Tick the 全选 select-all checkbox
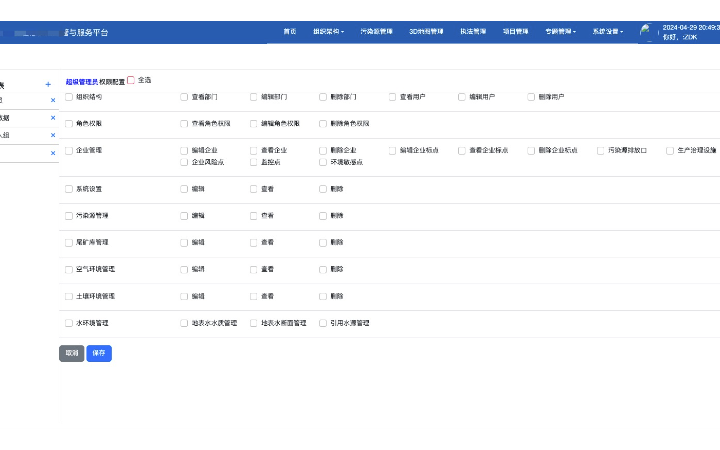Screen dimensions: 720x450 131,80
